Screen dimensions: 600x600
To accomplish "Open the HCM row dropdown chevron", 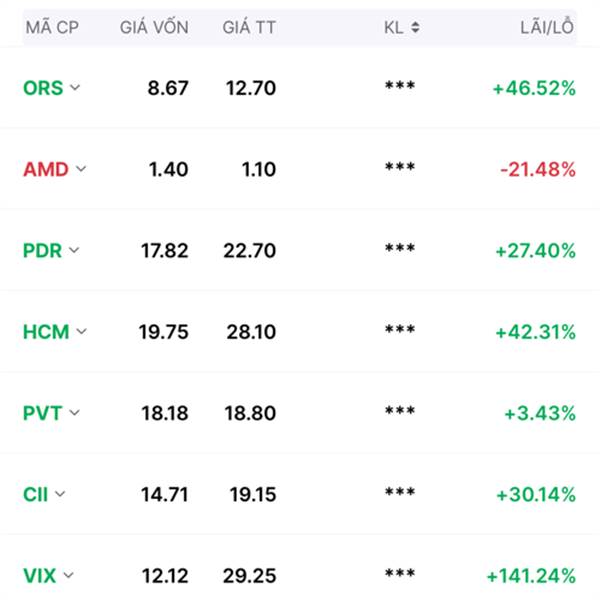I will (x=82, y=331).
